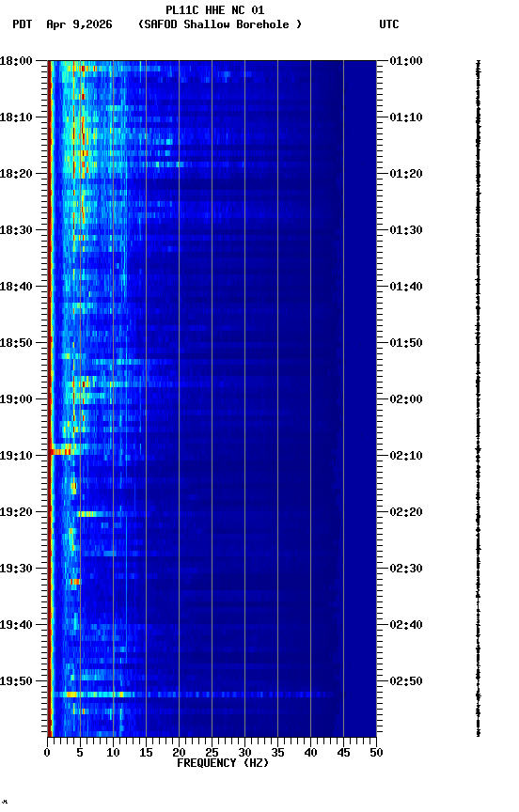519x812 pixels.
Task: Click the '02:20' UTC time label
Action: tap(406, 512)
